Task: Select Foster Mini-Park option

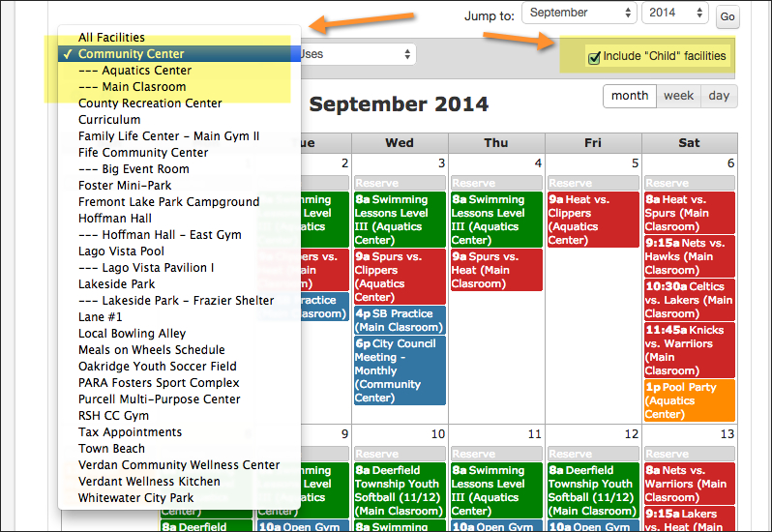Action: (179, 186)
